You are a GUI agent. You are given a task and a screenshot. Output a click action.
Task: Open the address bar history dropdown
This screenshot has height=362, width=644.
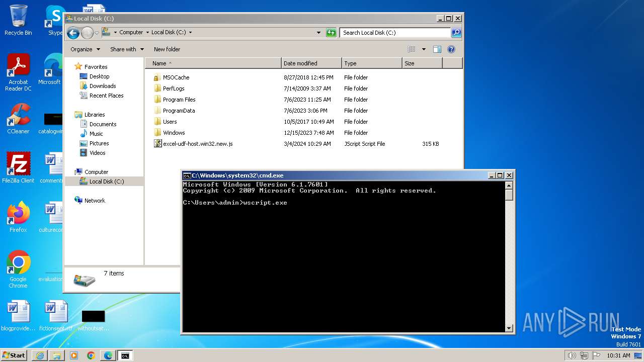coord(318,33)
